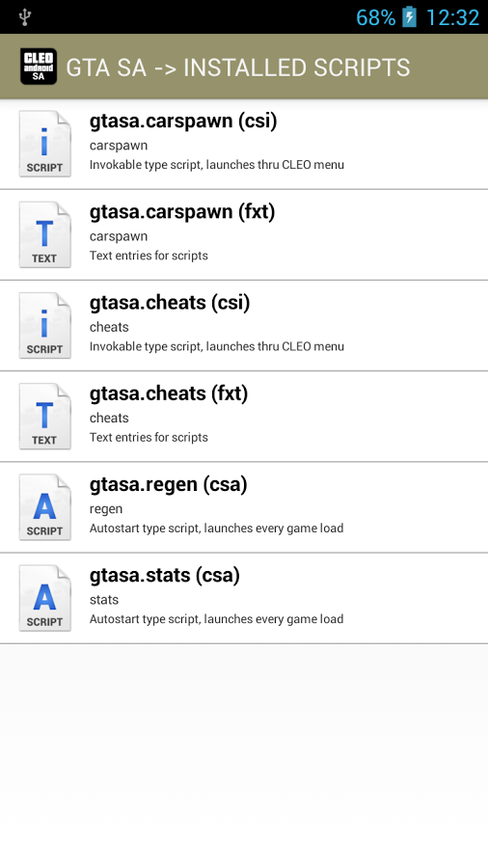This screenshot has width=488, height=868.
Task: Open the gtasa.carspawn (csi) entry title
Action: point(183,122)
